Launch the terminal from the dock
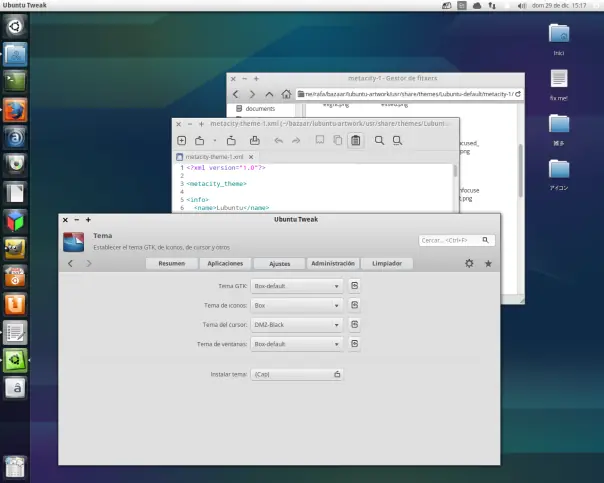Image resolution: width=604 pixels, height=483 pixels. coord(15,82)
